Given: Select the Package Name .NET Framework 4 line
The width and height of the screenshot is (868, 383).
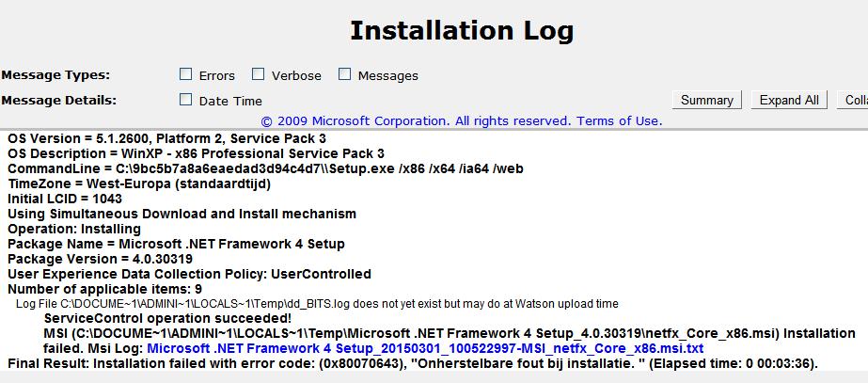Looking at the screenshot, I should coord(176,244).
